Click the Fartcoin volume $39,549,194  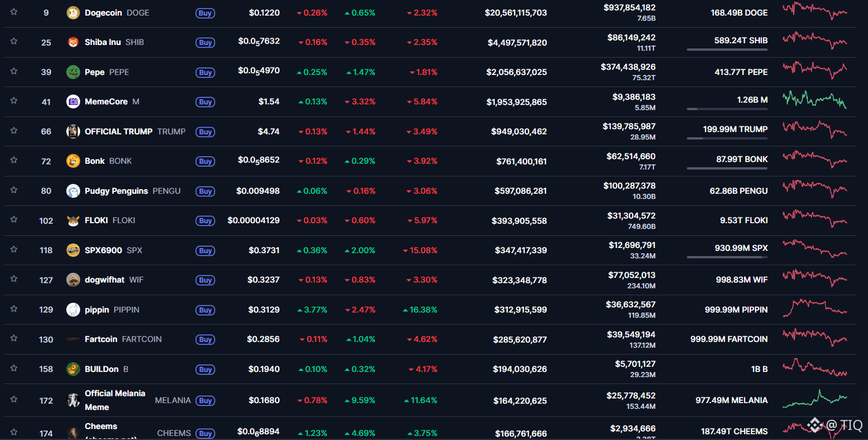click(632, 334)
